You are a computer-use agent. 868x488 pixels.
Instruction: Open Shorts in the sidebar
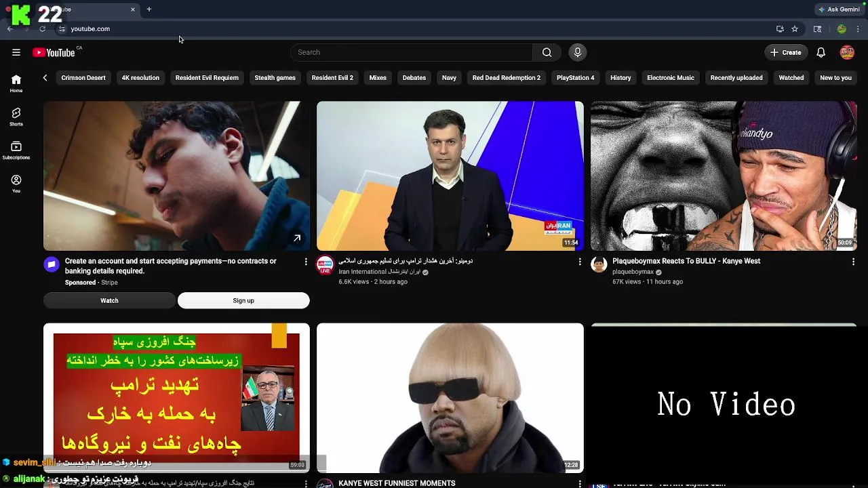16,117
